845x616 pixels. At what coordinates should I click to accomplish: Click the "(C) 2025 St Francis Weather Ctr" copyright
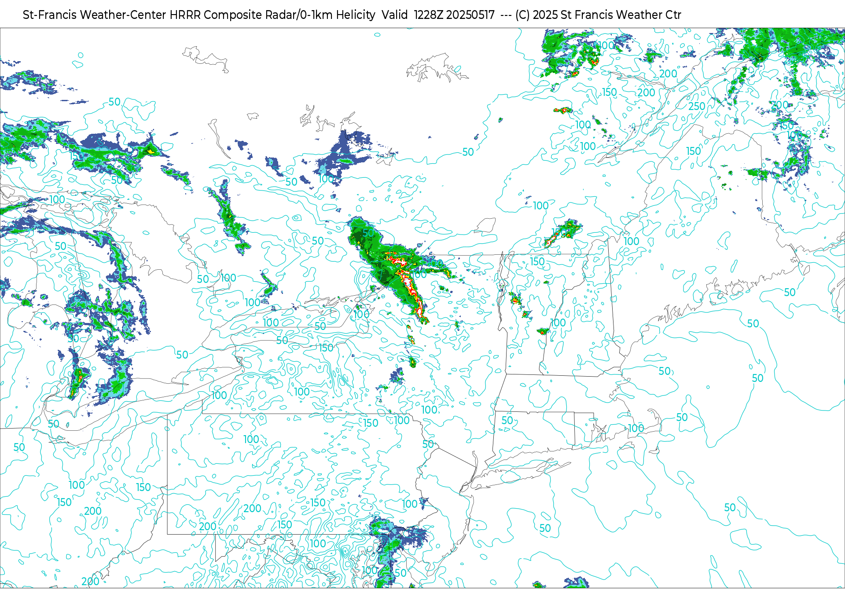[598, 15]
